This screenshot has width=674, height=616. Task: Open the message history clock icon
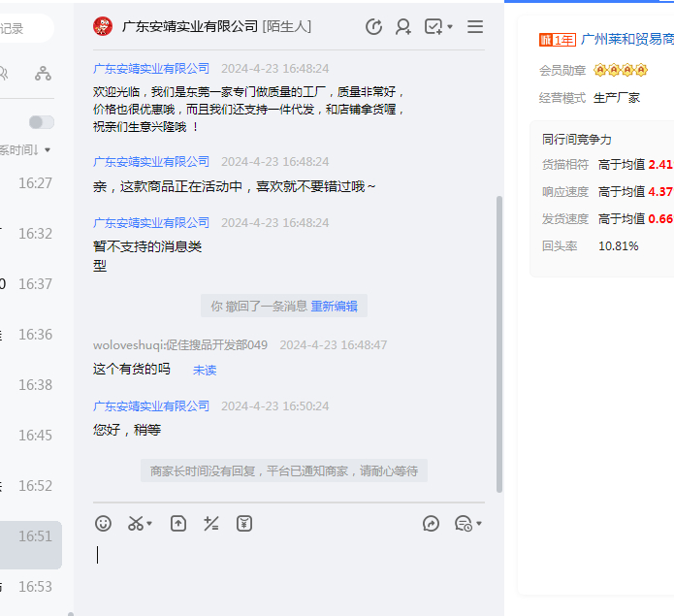pyautogui.click(x=464, y=524)
